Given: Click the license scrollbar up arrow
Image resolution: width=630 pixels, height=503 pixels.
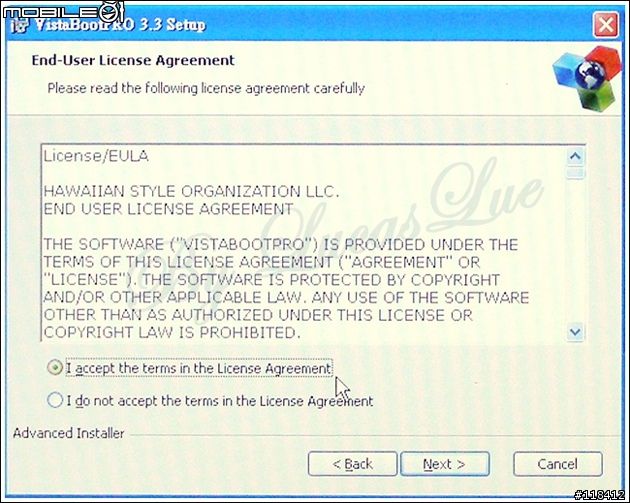Looking at the screenshot, I should coord(575,156).
